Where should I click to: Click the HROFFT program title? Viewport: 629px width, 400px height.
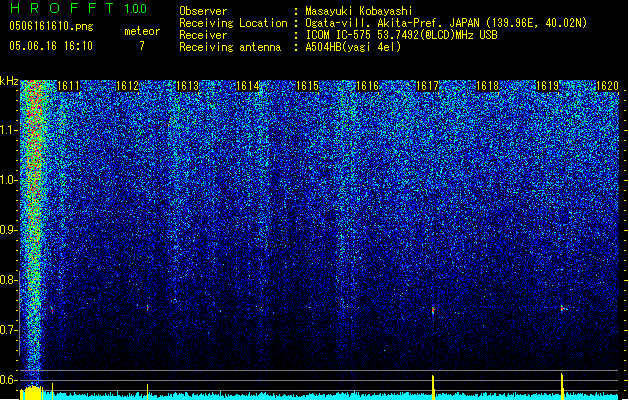click(62, 8)
